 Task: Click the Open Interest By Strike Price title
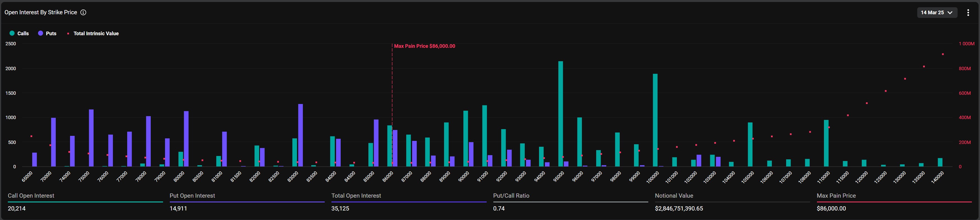(x=41, y=13)
